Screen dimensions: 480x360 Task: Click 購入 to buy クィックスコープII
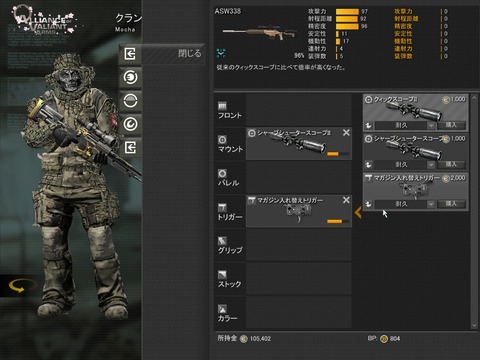[x=451, y=125]
